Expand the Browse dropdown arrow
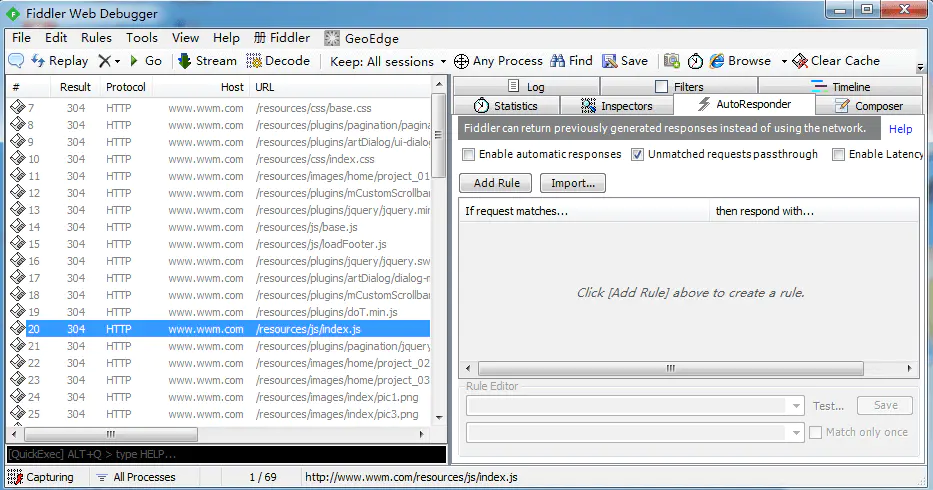The image size is (933, 490). (784, 61)
